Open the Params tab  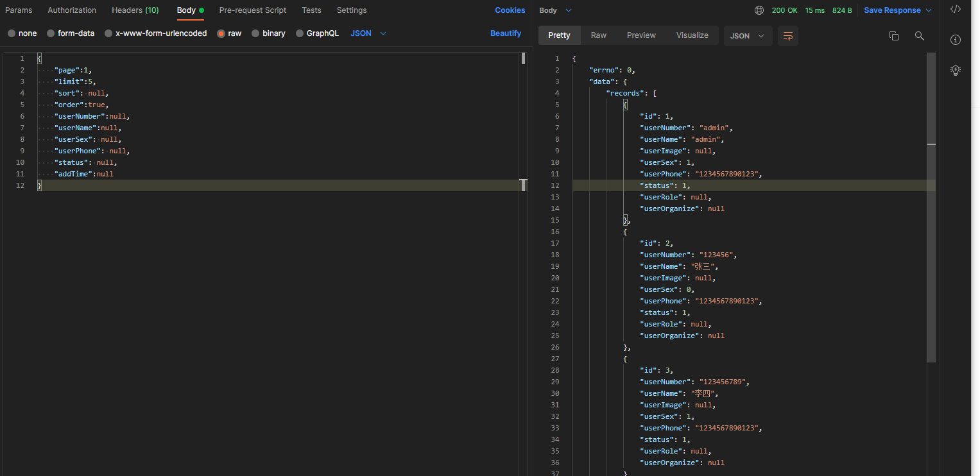pos(19,10)
